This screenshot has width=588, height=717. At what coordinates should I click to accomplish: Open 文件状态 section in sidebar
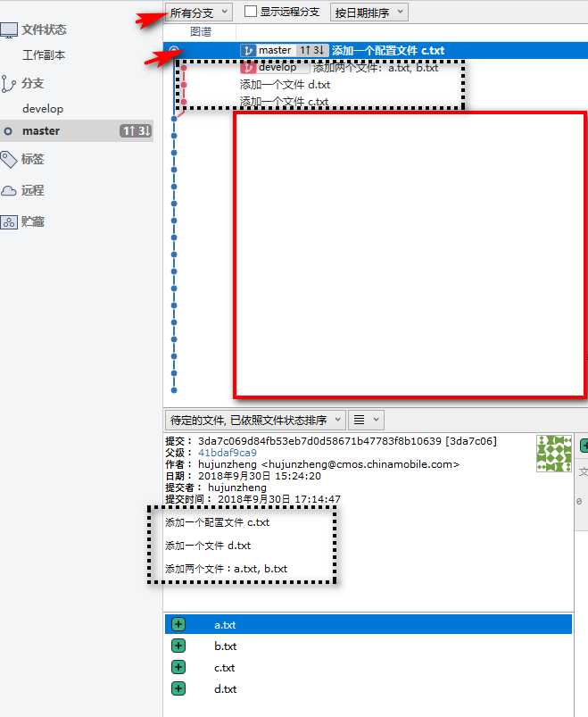pos(44,29)
